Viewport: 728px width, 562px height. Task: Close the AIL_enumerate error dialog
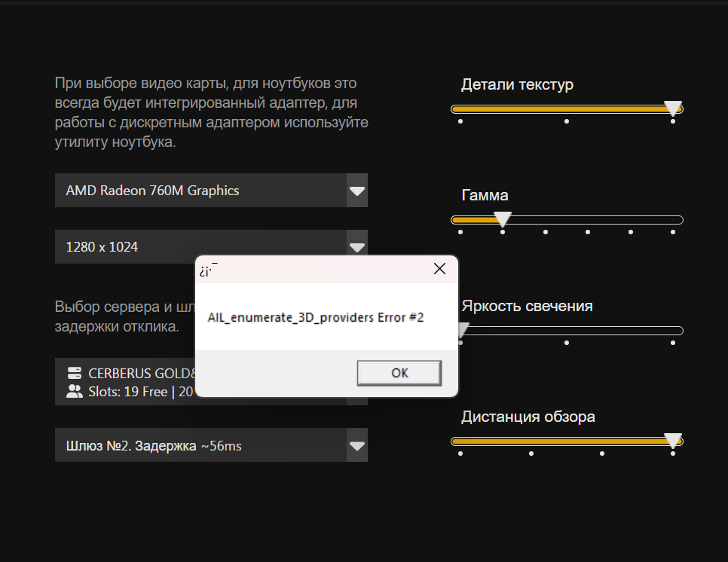439,269
